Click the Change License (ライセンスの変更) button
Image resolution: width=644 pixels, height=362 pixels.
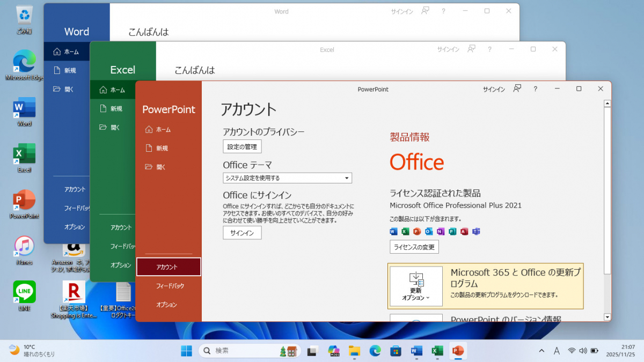click(x=414, y=247)
